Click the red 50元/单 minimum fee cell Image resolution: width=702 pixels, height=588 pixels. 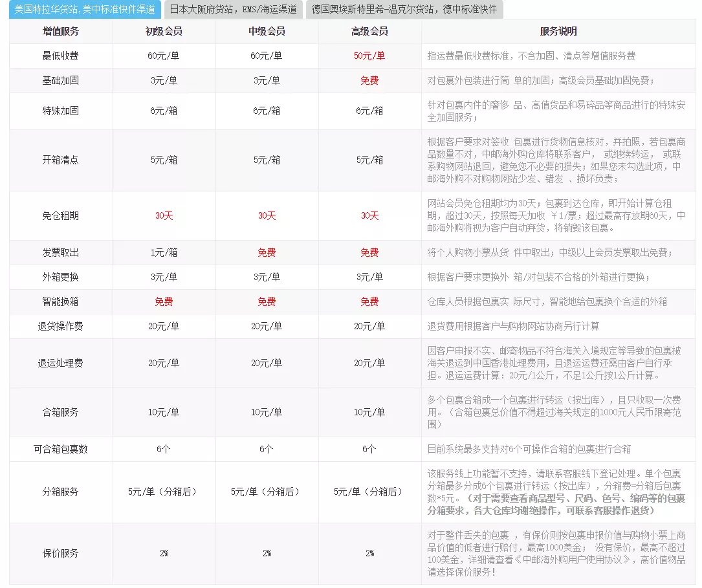tap(369, 56)
